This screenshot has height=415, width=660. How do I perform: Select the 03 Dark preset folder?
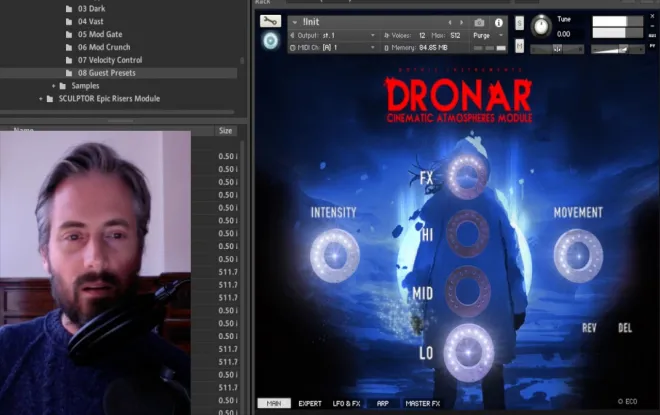91,8
